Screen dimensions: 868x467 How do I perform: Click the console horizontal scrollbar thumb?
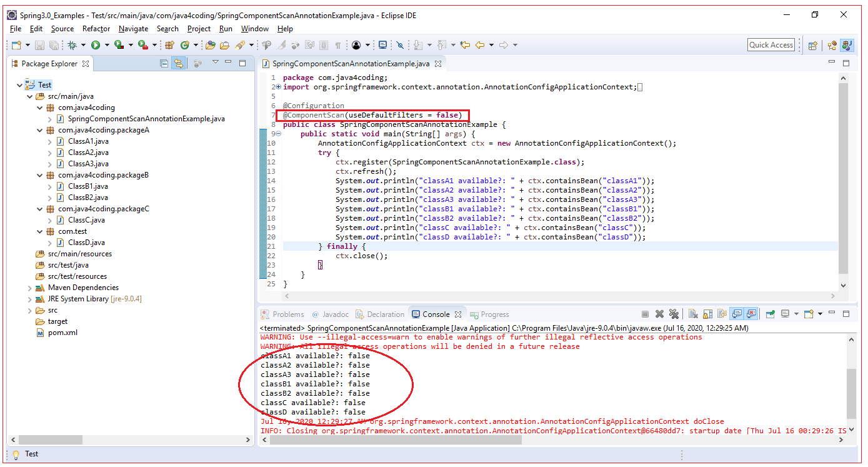(x=395, y=440)
